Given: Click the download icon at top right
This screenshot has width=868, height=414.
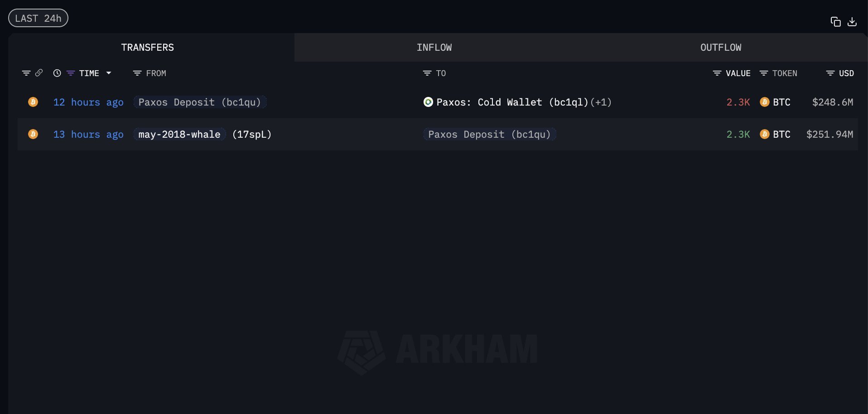Looking at the screenshot, I should point(852,22).
